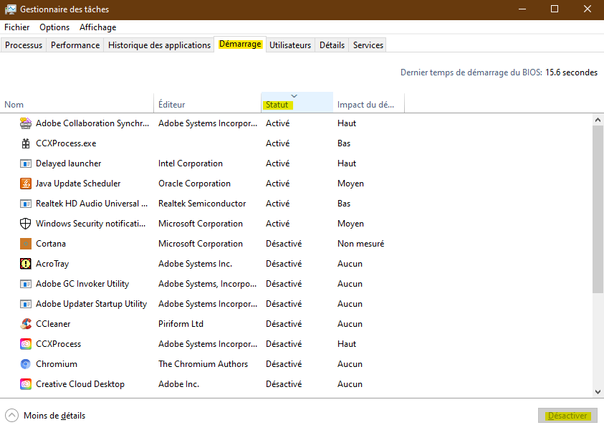Click the Realtek HD Audio speaker icon

pos(26,204)
